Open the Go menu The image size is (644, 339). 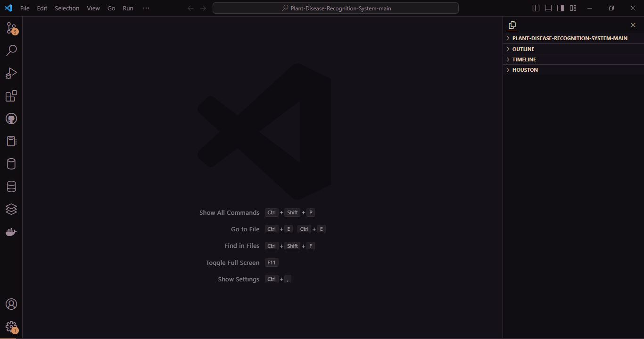tap(111, 8)
